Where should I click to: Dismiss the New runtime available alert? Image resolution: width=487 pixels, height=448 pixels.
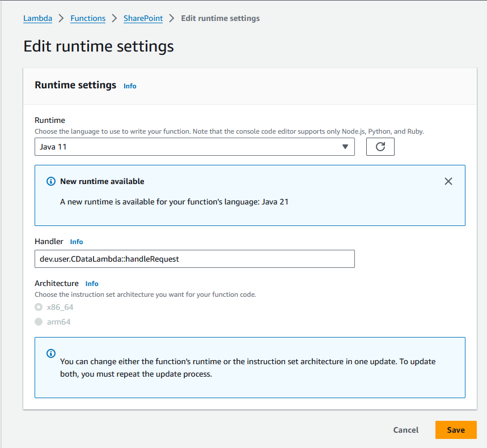point(448,181)
